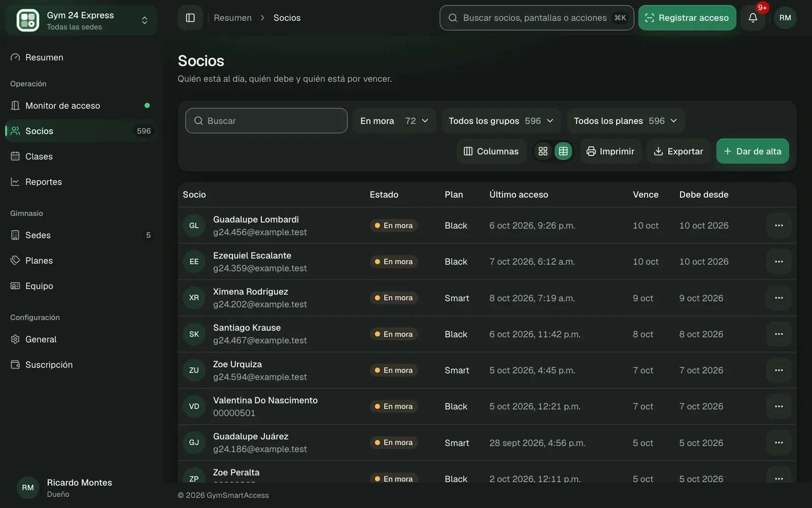Go to Resumen in the sidebar
Screen dimensions: 812x508
81,57
